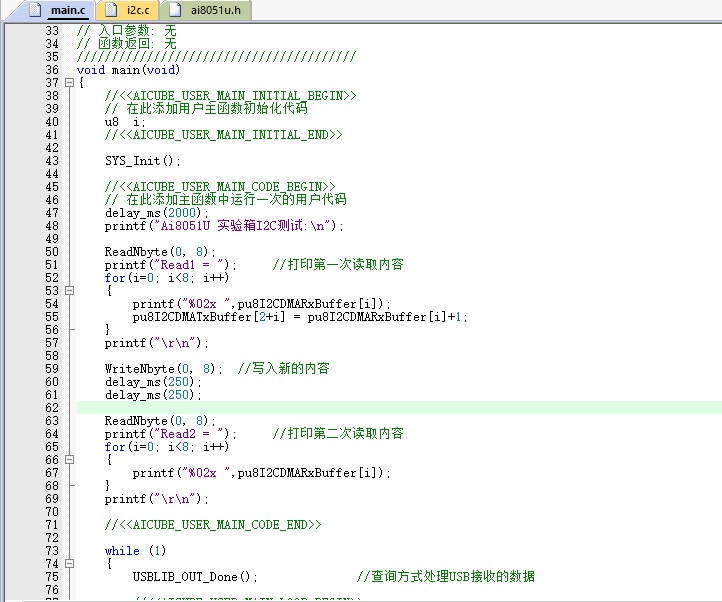Click the printf Ai8051U I2C test string line
This screenshot has height=602, width=722.
224,226
